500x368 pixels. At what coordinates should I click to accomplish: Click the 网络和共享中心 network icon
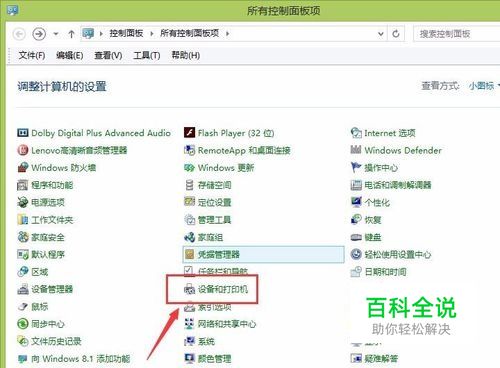click(189, 324)
